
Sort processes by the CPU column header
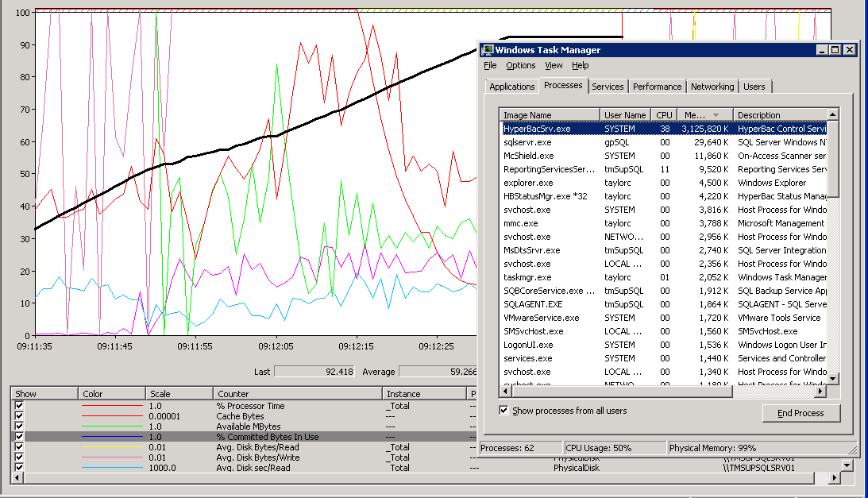tap(664, 115)
